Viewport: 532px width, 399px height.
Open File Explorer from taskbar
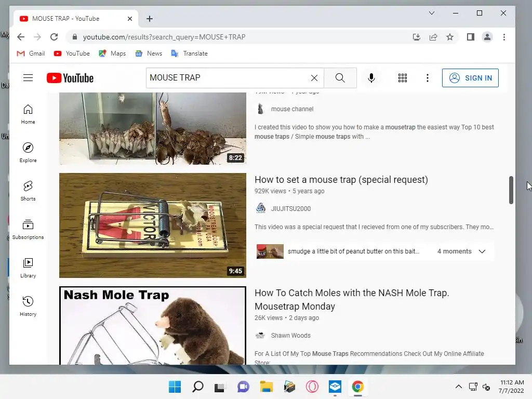coord(267,387)
